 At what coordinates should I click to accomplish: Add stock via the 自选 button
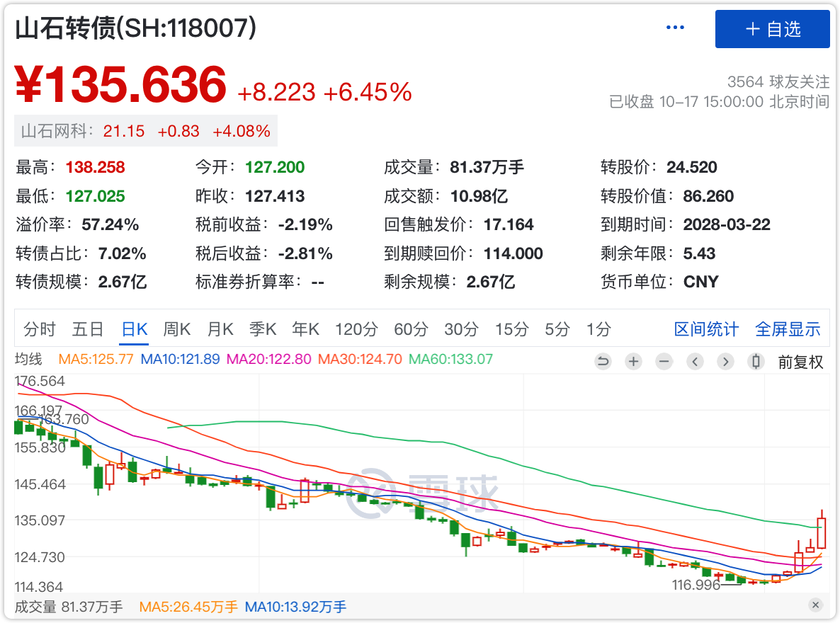point(772,29)
